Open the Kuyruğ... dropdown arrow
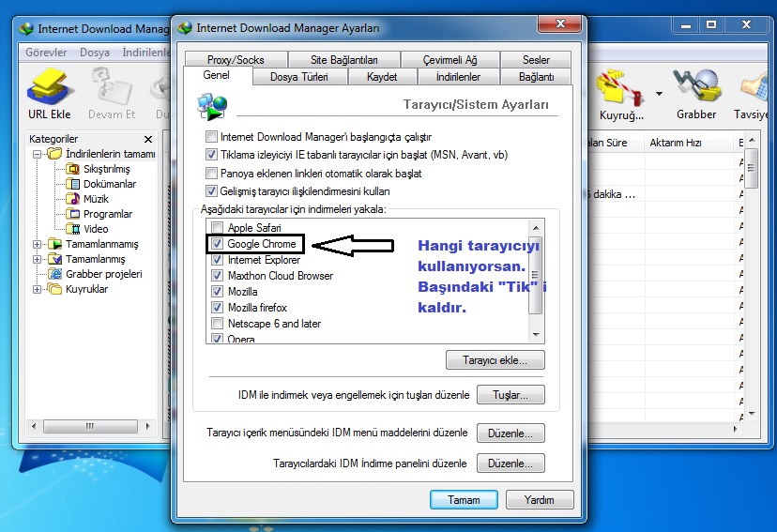777x532 pixels. pos(659,93)
